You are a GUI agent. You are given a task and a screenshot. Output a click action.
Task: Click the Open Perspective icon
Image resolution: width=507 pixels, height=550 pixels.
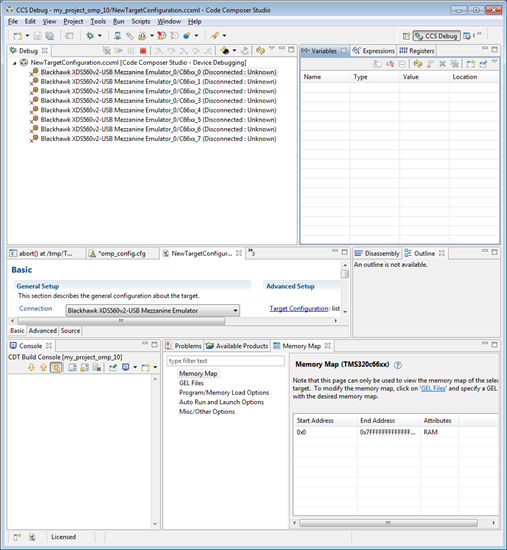pyautogui.click(x=406, y=36)
